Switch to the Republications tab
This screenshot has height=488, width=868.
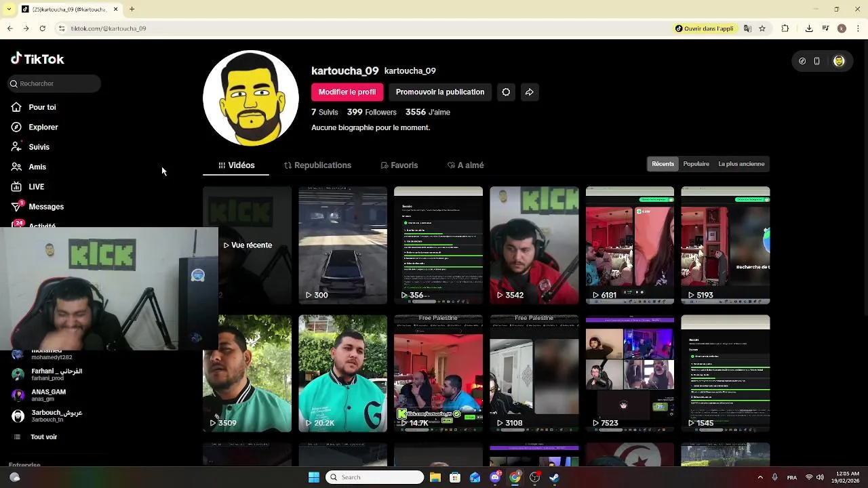317,165
